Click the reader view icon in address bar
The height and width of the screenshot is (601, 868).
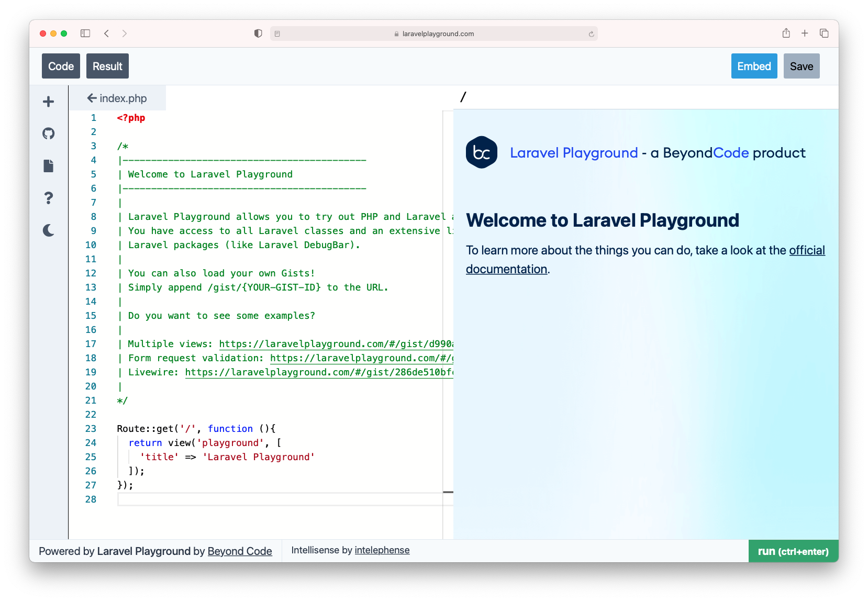point(277,34)
